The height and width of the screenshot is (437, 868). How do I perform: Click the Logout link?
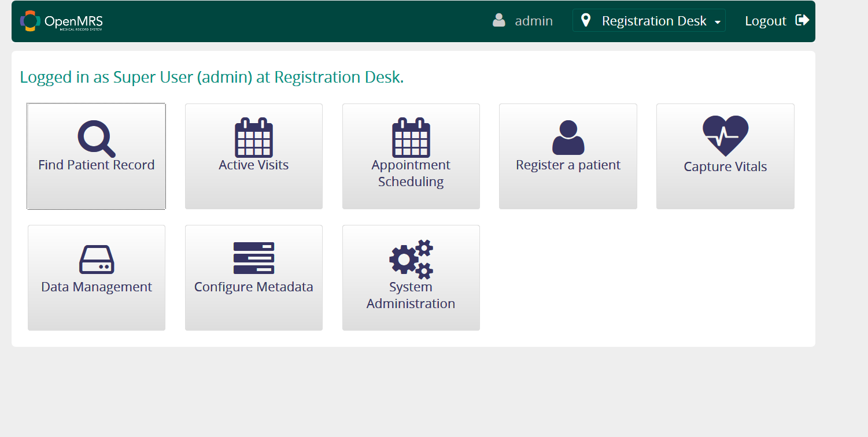coord(777,21)
